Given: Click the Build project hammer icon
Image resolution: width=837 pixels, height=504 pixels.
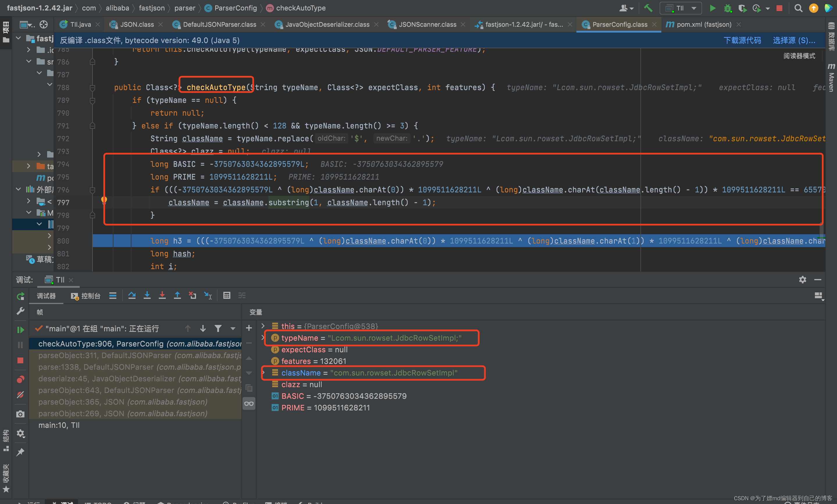Looking at the screenshot, I should pos(648,8).
